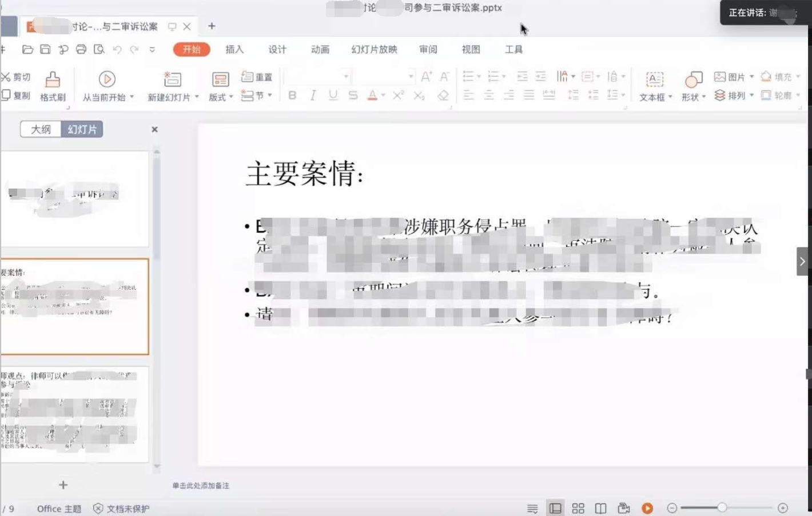Open the 轮廓 outline option
The height and width of the screenshot is (516, 812).
(x=780, y=95)
